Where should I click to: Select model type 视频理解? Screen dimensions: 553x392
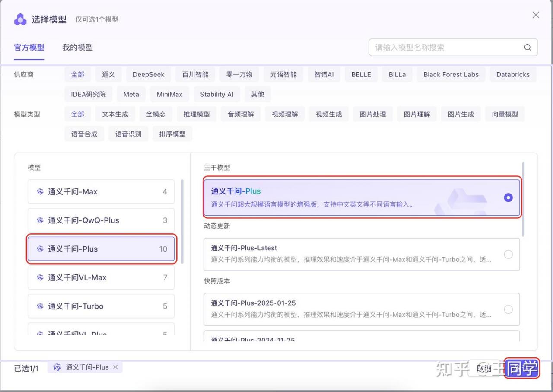[285, 114]
